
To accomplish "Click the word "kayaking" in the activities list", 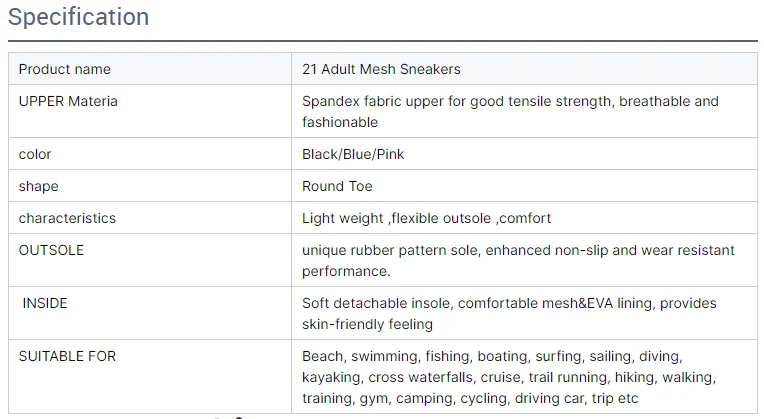I will point(332,377).
